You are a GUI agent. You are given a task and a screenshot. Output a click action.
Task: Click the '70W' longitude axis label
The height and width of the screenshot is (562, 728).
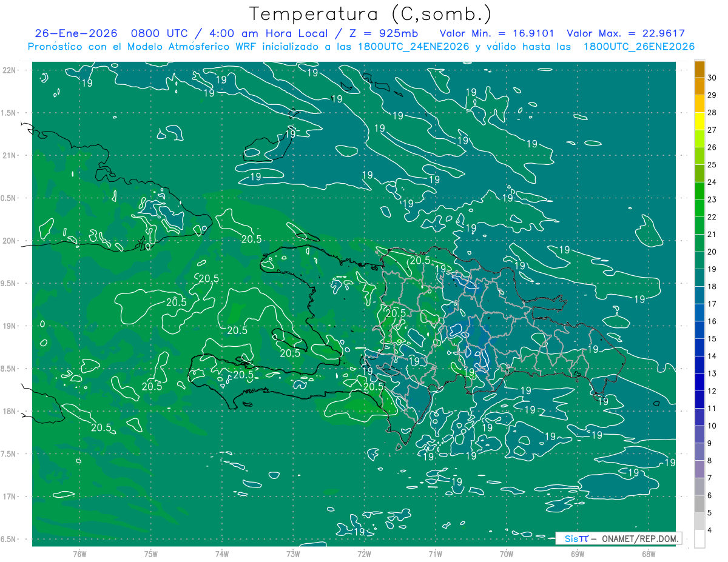(x=507, y=554)
